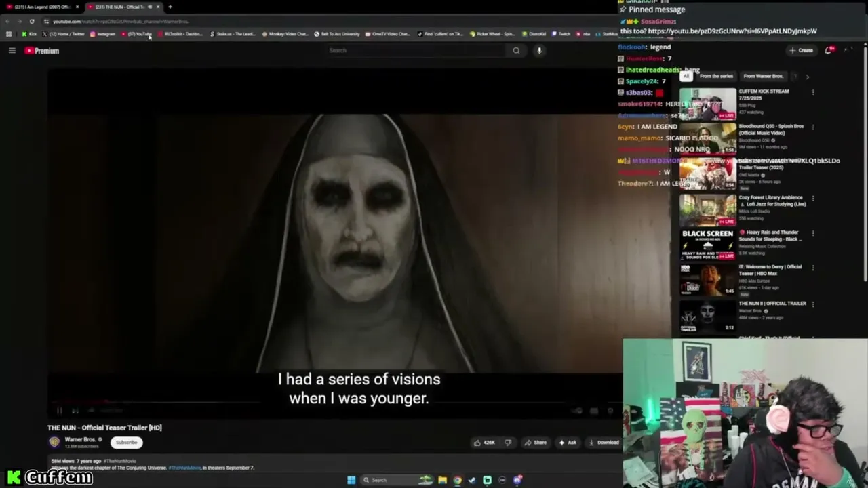868x488 pixels.
Task: Like the video with thumbs-up 426K
Action: 484,443
